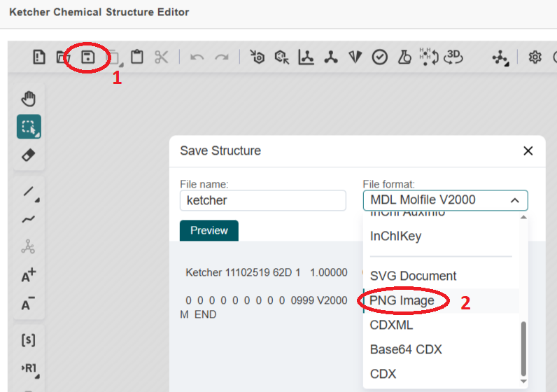
Task: Activate the rectangle Selection tool
Action: click(x=29, y=127)
